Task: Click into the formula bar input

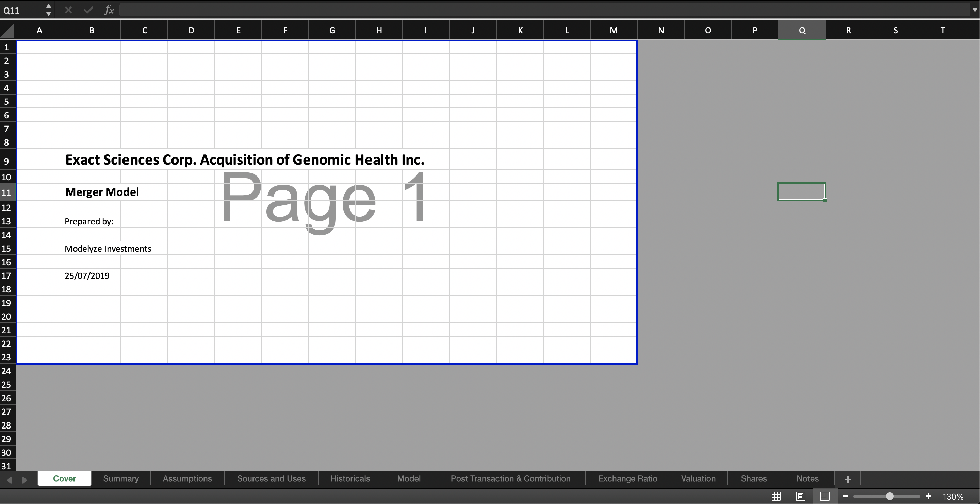Action: point(544,10)
